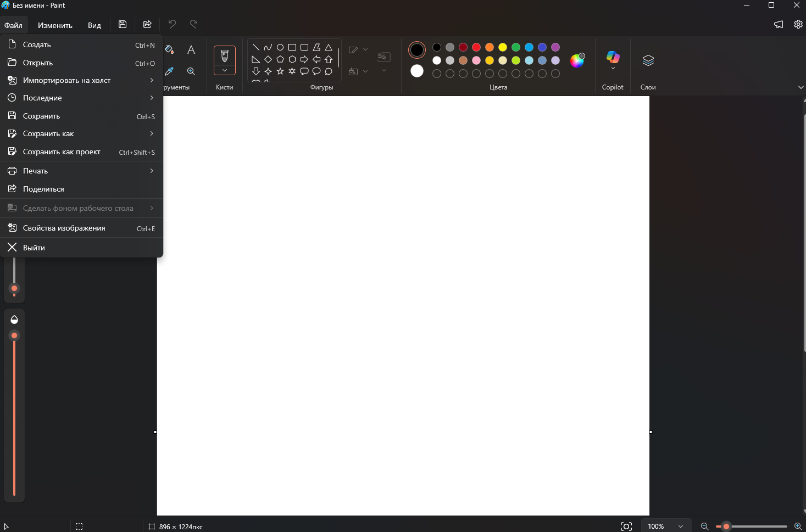Image resolution: width=806 pixels, height=532 pixels.
Task: Open Paint settings gear icon
Action: click(798, 24)
